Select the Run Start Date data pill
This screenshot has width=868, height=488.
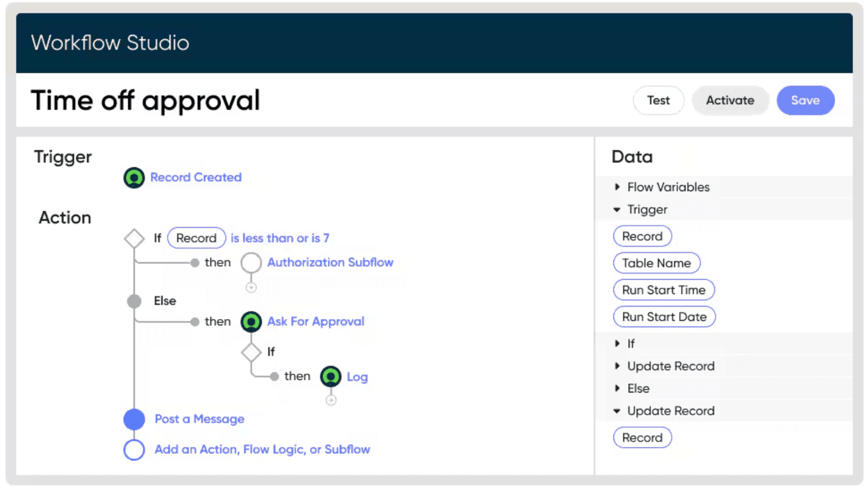(665, 317)
